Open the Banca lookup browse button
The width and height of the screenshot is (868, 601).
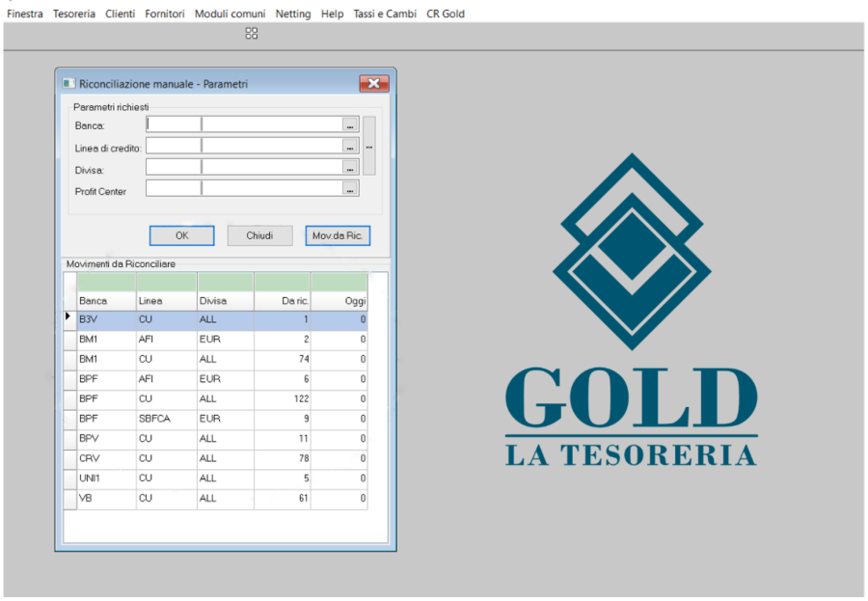(x=350, y=124)
